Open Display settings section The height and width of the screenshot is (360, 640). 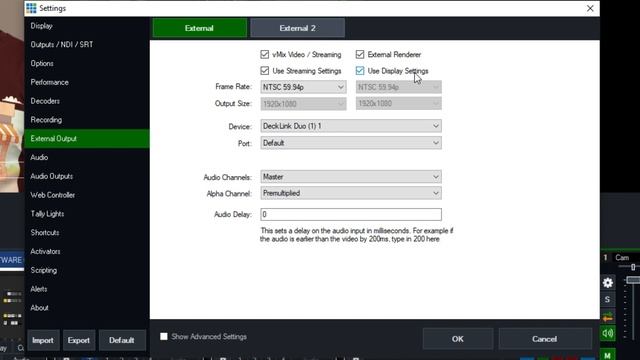click(x=87, y=26)
